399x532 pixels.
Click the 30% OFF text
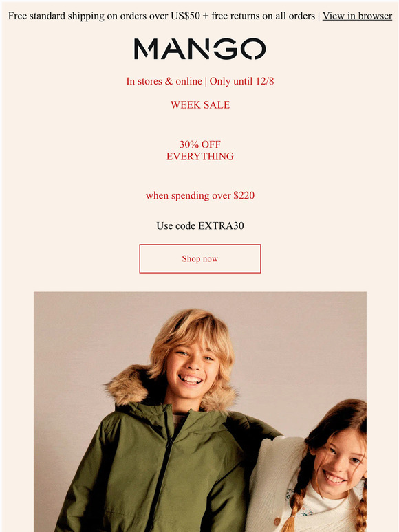tap(200, 144)
